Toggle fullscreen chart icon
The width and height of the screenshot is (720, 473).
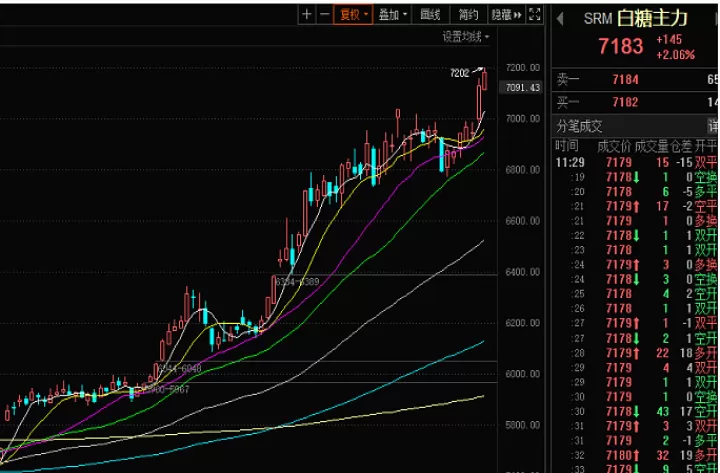[x=535, y=15]
